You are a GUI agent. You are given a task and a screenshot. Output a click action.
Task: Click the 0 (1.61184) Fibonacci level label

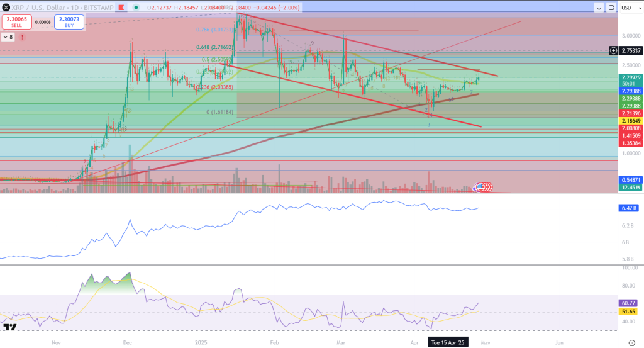coord(219,112)
